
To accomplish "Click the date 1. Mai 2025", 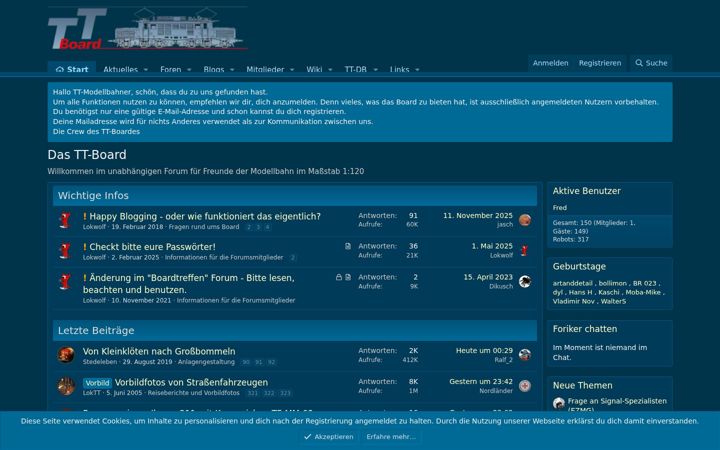I will tap(492, 246).
